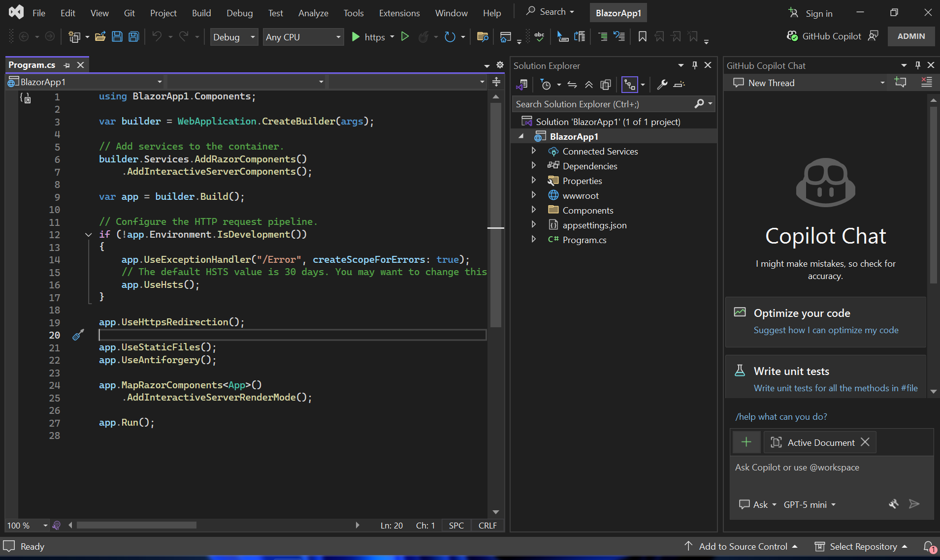Expand the Components folder in Solution Explorer
The image size is (940, 560).
pos(534,210)
